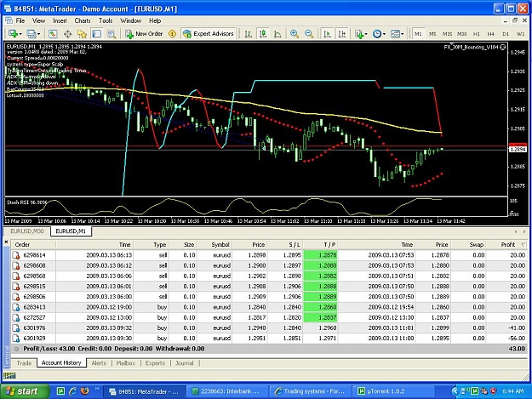
Task: Open the chart Templates icon
Action: [395, 34]
